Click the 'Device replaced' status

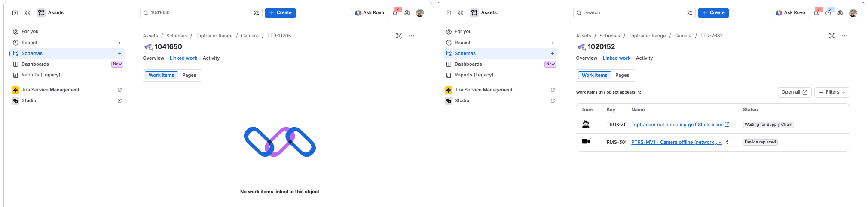pos(760,142)
